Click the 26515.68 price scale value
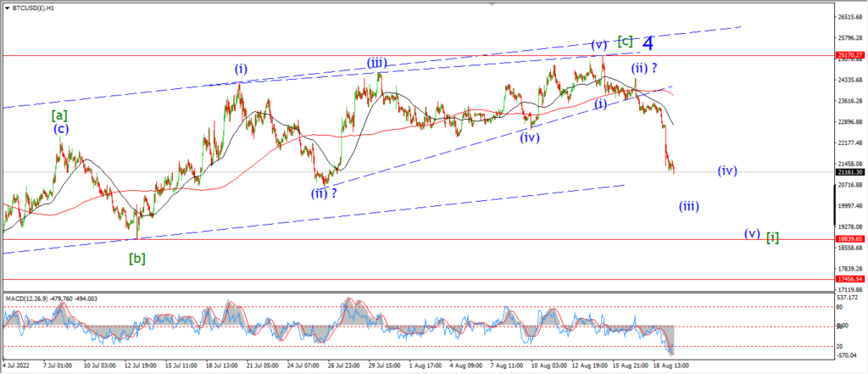Screen dimensions: 868x374 pos(849,17)
